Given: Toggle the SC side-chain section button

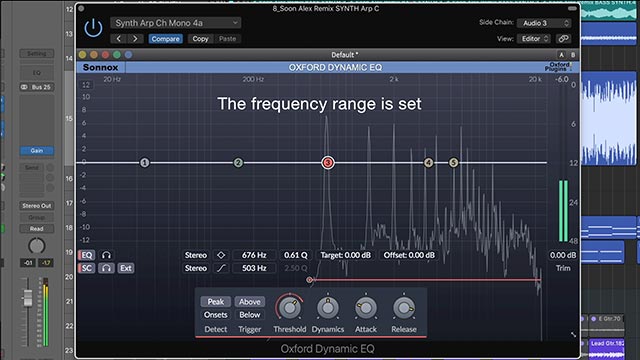Looking at the screenshot, I should 87,268.
